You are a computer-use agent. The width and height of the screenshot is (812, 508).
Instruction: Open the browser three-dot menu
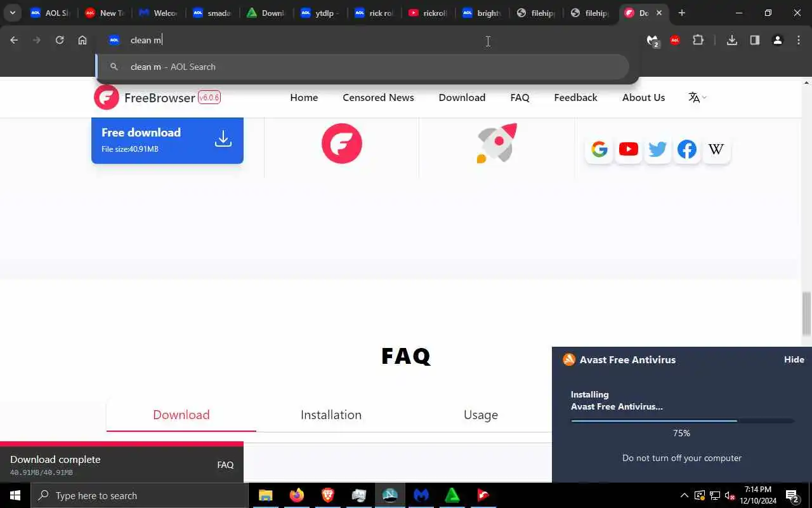799,40
